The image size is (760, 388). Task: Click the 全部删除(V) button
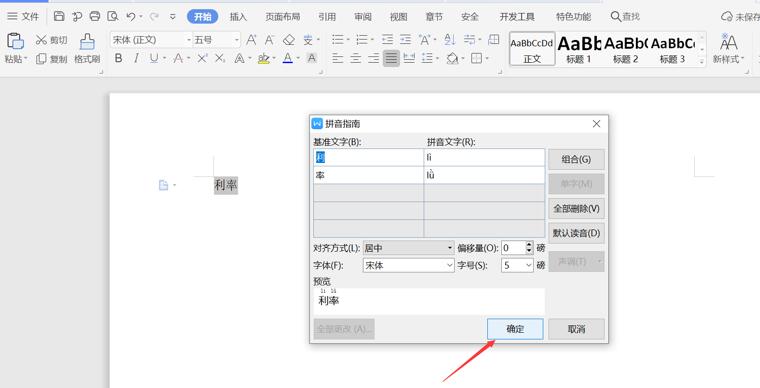(x=576, y=208)
